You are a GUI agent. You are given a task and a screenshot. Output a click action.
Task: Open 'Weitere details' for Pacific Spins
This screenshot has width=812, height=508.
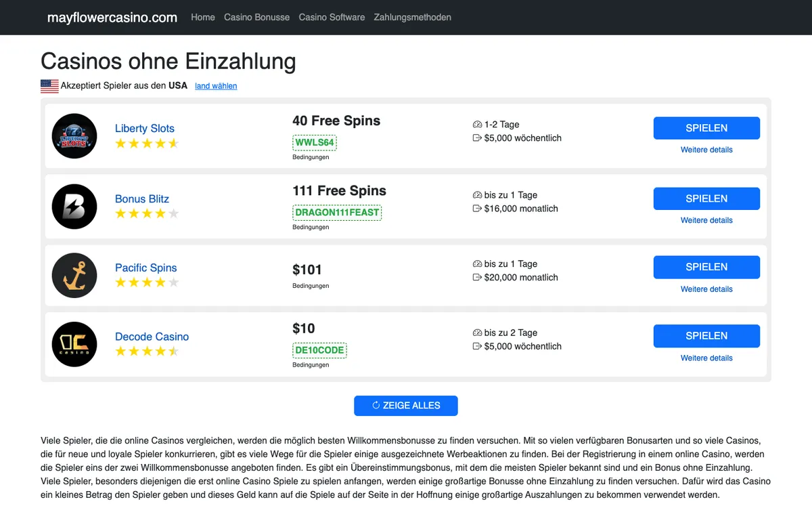706,289
